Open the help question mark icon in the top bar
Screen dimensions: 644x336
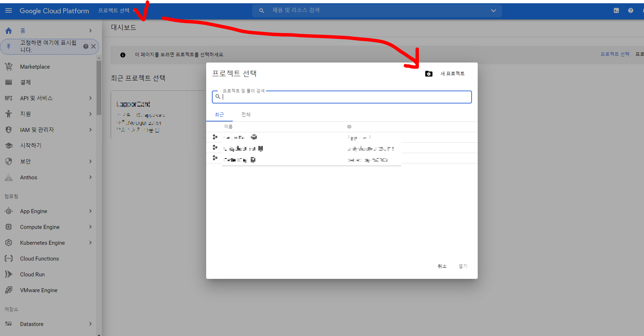click(631, 11)
